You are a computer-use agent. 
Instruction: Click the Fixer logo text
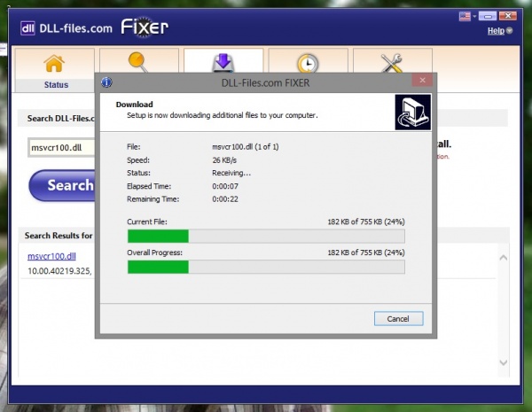[145, 27]
